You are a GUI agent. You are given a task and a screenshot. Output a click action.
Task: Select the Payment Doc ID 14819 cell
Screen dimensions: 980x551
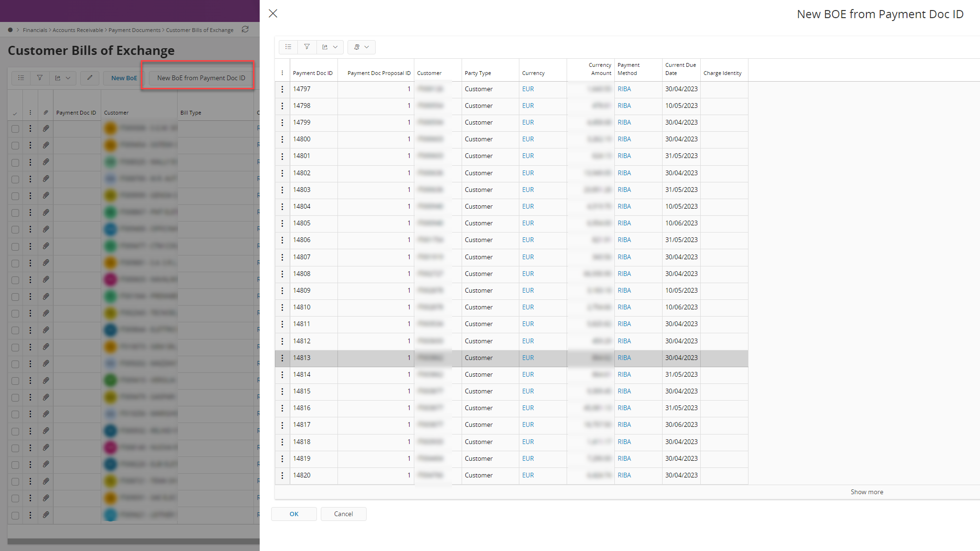314,459
